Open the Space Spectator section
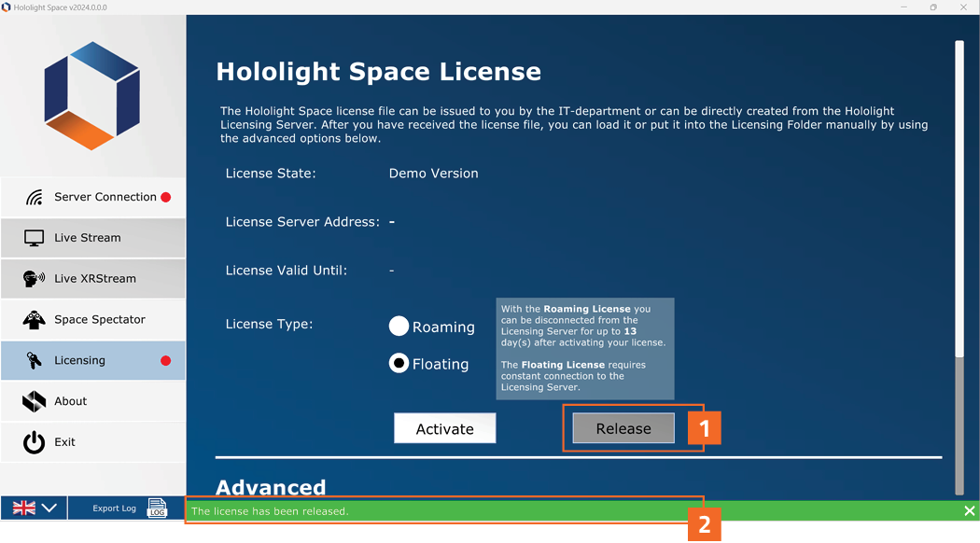 point(93,320)
